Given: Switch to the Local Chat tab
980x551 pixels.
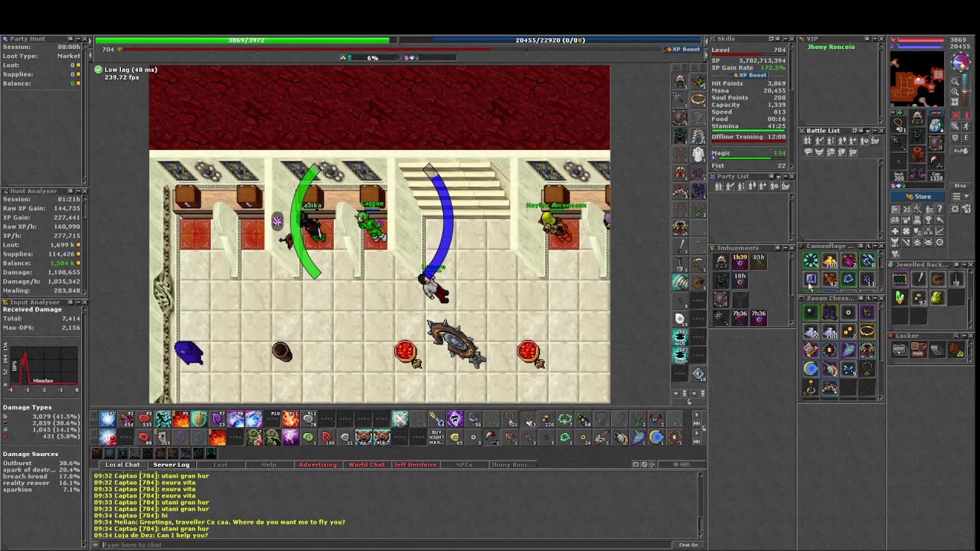Looking at the screenshot, I should pyautogui.click(x=123, y=465).
